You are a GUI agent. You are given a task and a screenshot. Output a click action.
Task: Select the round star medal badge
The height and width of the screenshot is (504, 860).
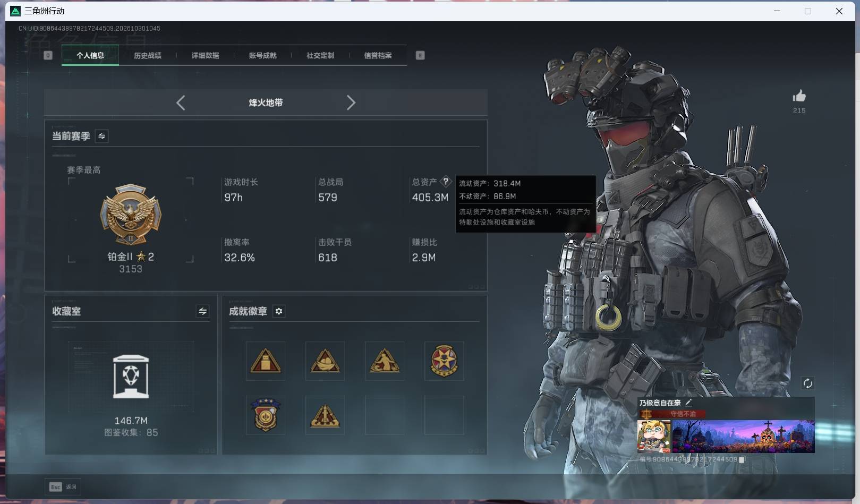point(444,361)
